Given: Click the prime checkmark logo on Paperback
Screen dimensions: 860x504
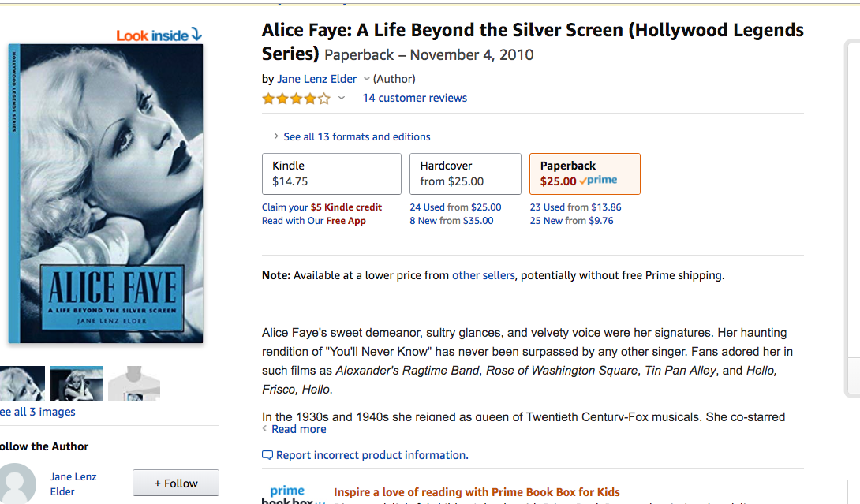Looking at the screenshot, I should click(x=598, y=181).
